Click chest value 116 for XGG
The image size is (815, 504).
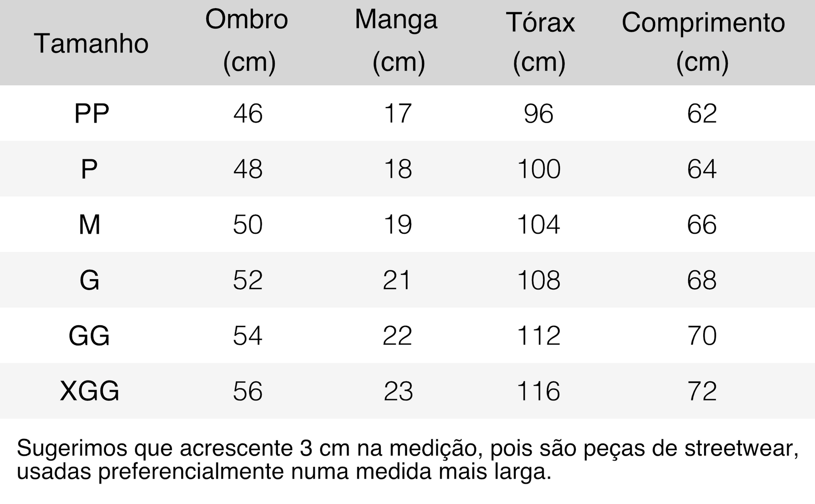[539, 391]
